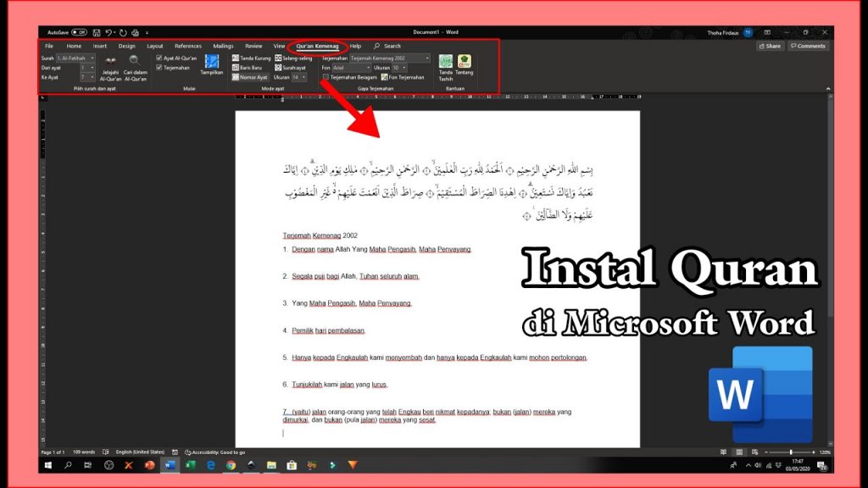Switch to the Mailings tab

coord(223,46)
